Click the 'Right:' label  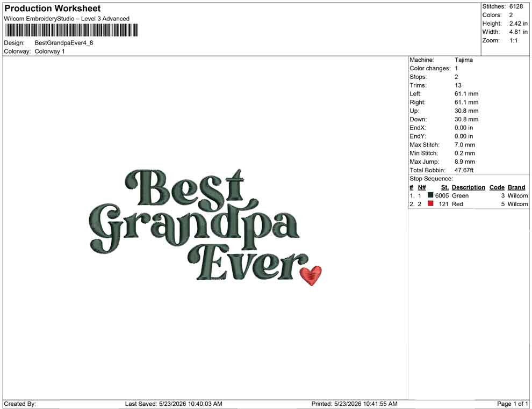pos(418,102)
